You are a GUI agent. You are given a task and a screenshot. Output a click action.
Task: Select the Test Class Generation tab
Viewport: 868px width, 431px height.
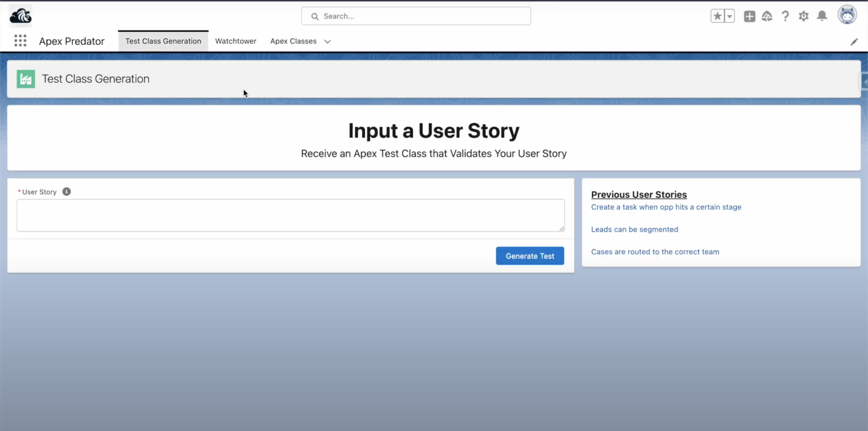(x=163, y=41)
